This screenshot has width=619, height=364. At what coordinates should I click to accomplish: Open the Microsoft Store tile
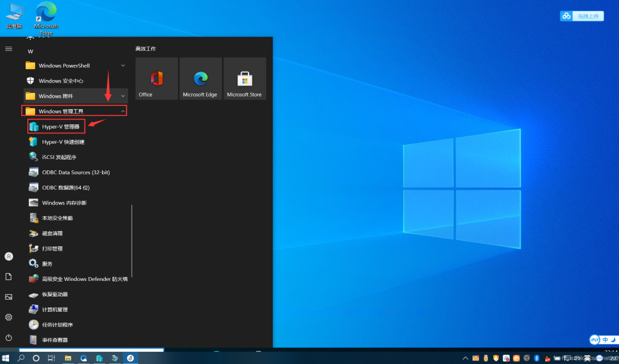[244, 79]
